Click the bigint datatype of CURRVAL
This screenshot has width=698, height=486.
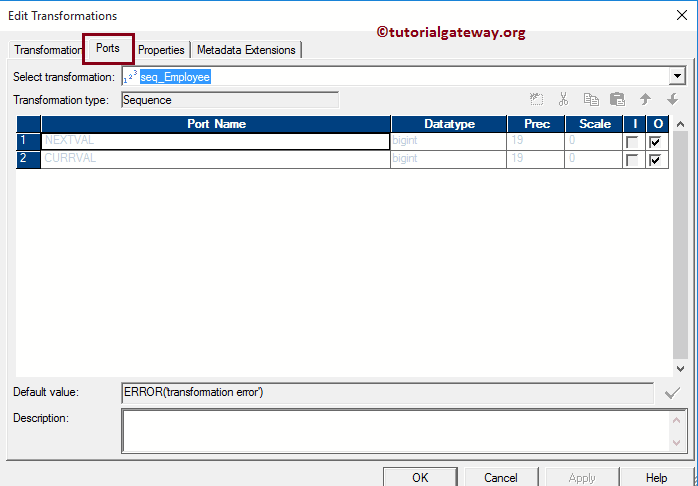tap(449, 159)
